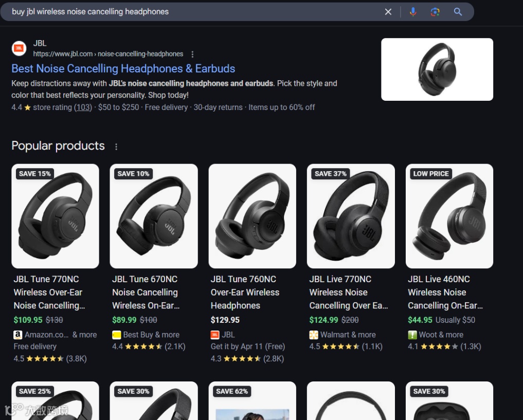Click 'Usually $50' text on Live 460NC
The height and width of the screenshot is (420, 523).
pyautogui.click(x=455, y=320)
